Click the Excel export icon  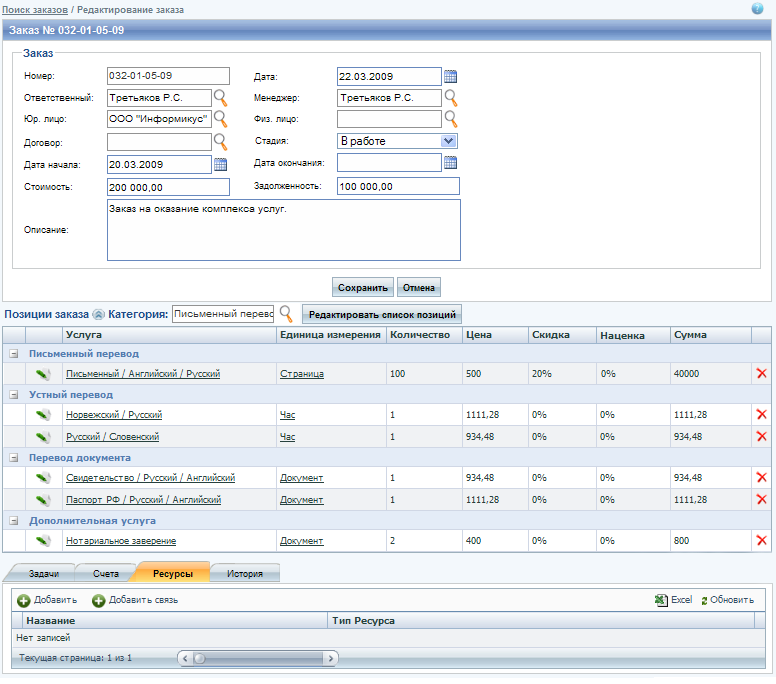pyautogui.click(x=661, y=600)
